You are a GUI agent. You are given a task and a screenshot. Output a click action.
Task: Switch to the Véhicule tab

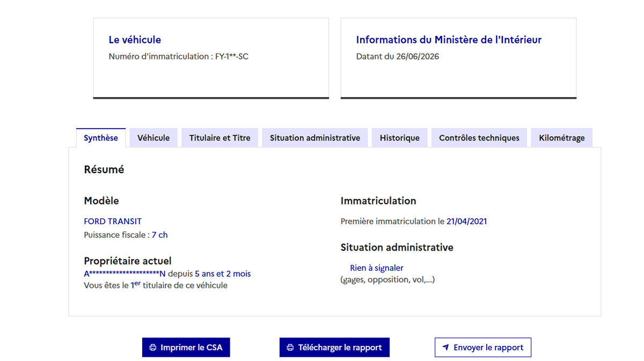pos(153,138)
